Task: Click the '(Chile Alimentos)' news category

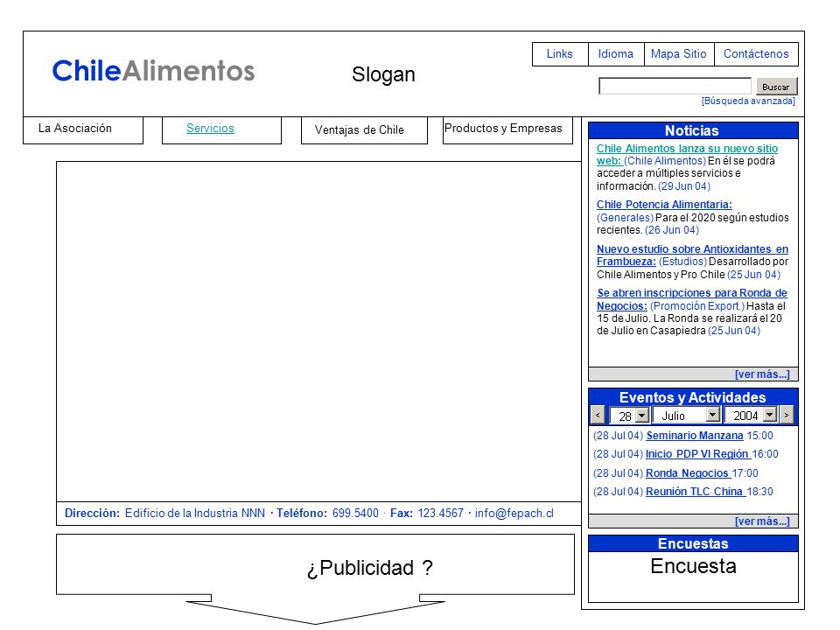Action: pos(665,161)
